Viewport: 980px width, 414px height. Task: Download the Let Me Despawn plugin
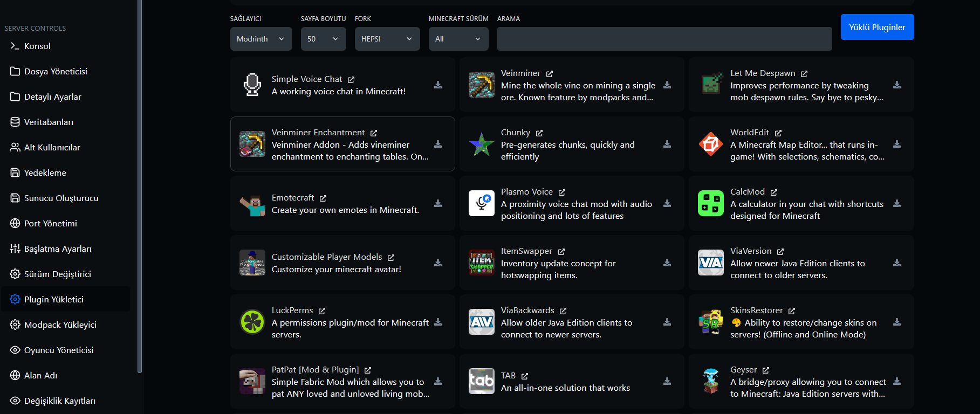pyautogui.click(x=897, y=85)
